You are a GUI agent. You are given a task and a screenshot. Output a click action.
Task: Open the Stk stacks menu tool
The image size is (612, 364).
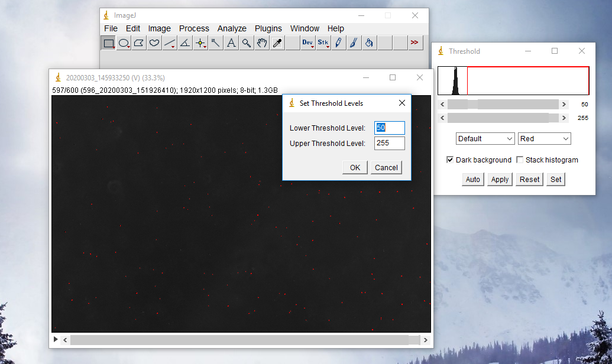coord(323,43)
